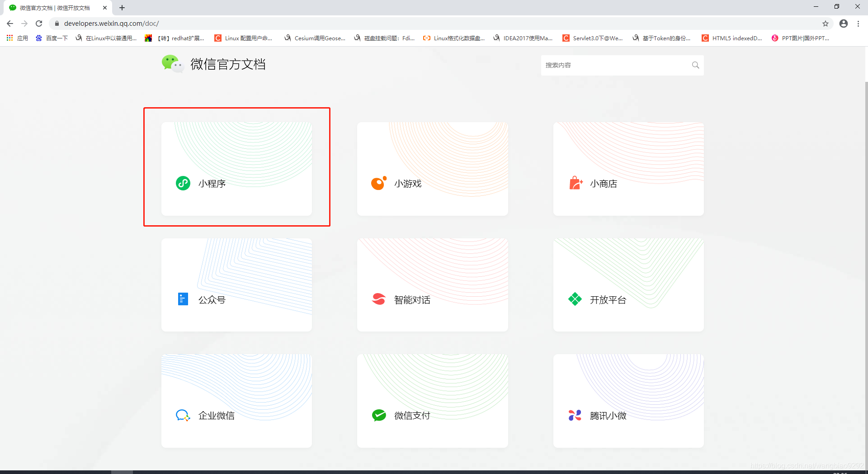The image size is (868, 474).
Task: Open the PPT图片|国外PPT bookmark
Action: click(801, 38)
